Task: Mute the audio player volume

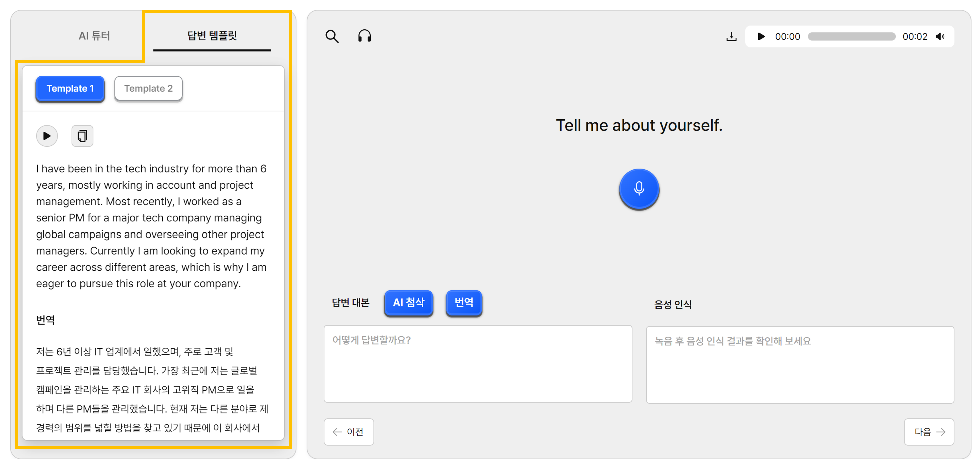Action: [940, 37]
